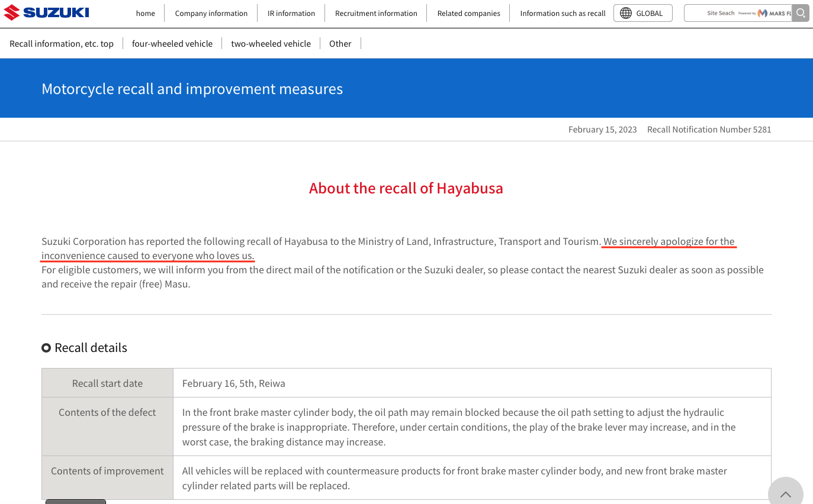Click the Recall start date row label

[107, 383]
